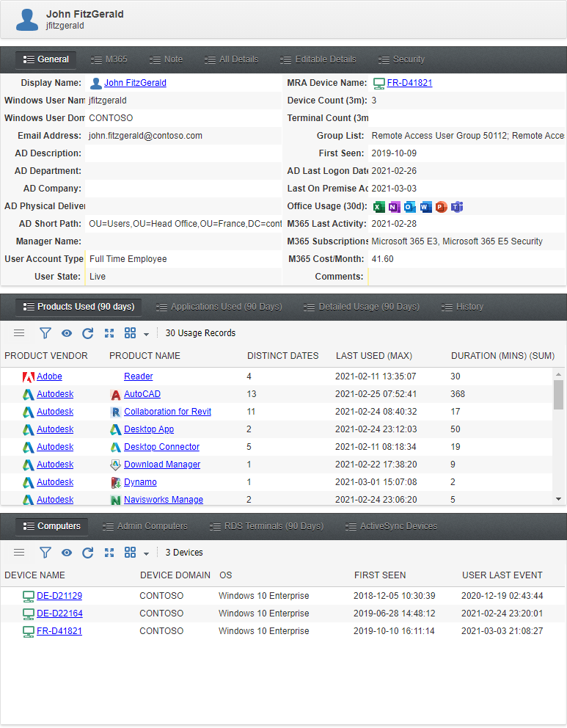Click the scroll down arrow in Products Used
The height and width of the screenshot is (728, 567).
[559, 499]
